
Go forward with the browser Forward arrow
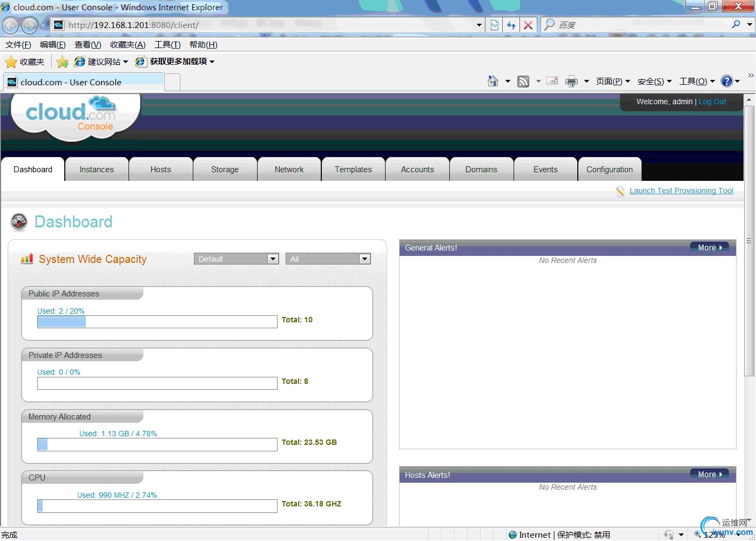pos(30,25)
